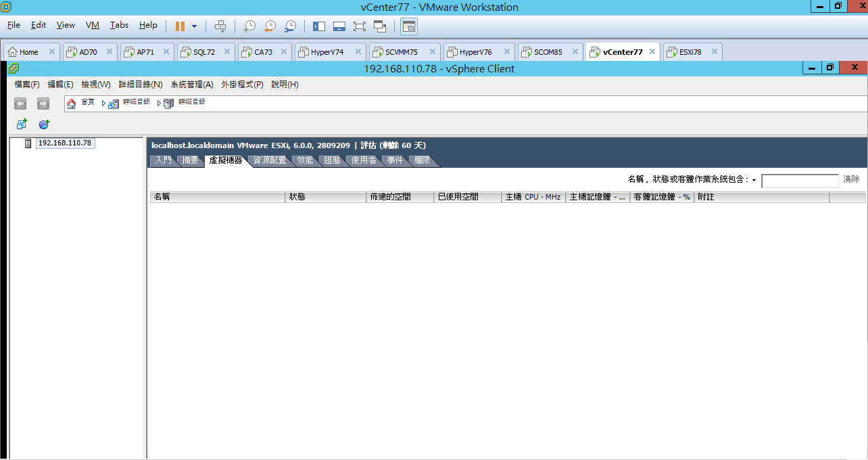Toggle the library sidebar view icon
The image size is (868, 460).
click(319, 26)
